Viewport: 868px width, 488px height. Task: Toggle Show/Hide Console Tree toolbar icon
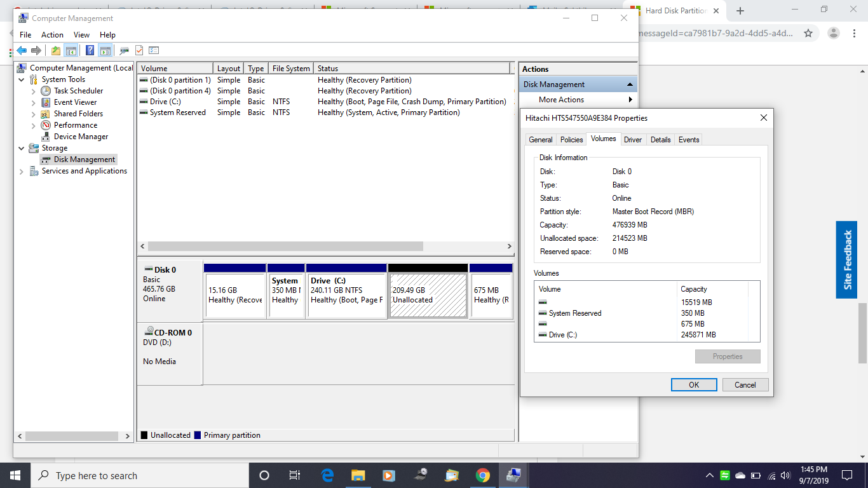tap(71, 51)
